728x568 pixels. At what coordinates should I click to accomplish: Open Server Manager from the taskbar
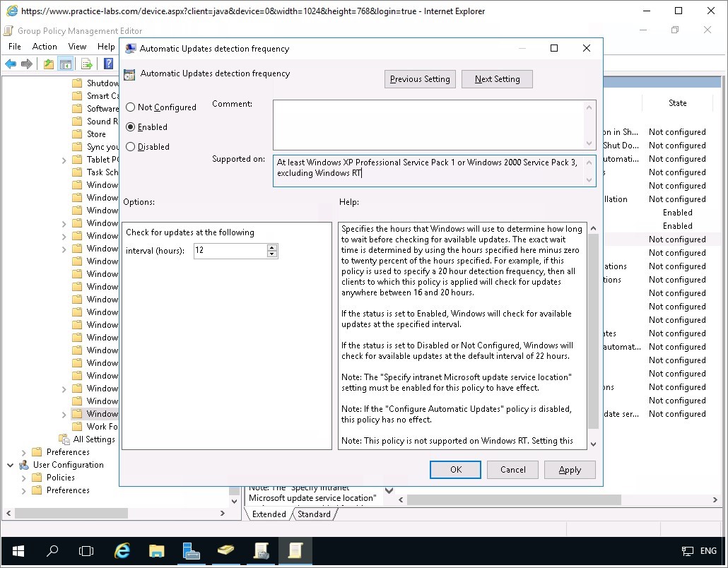(191, 550)
